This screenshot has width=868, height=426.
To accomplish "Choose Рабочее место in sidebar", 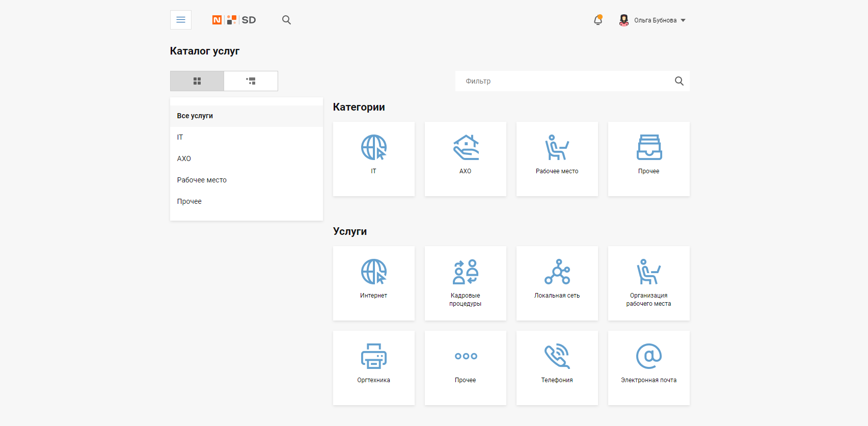I will (x=202, y=180).
